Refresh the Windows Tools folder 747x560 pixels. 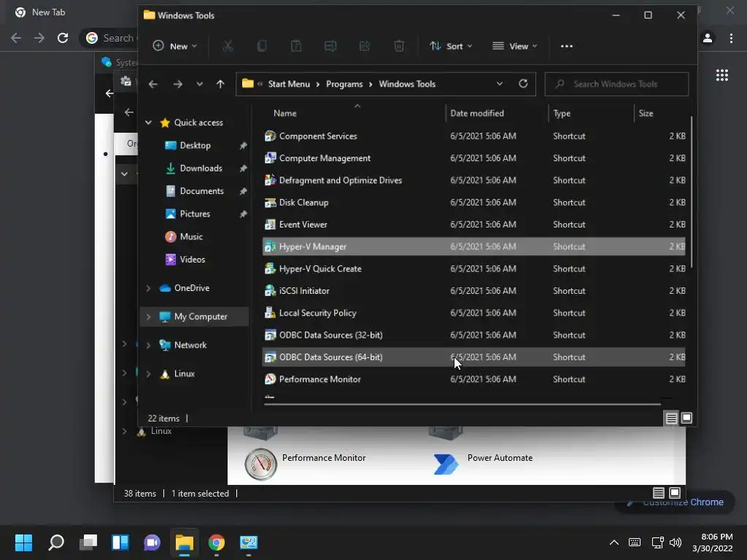pyautogui.click(x=523, y=84)
